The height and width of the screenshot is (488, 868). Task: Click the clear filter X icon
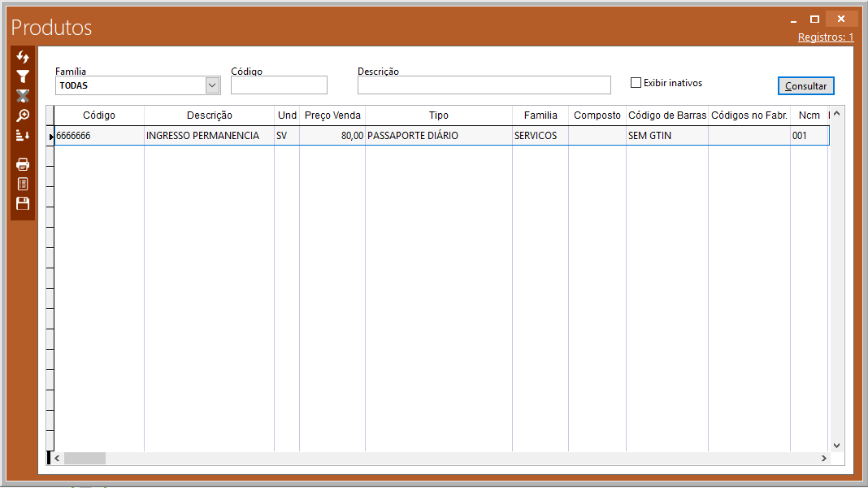pos(23,96)
